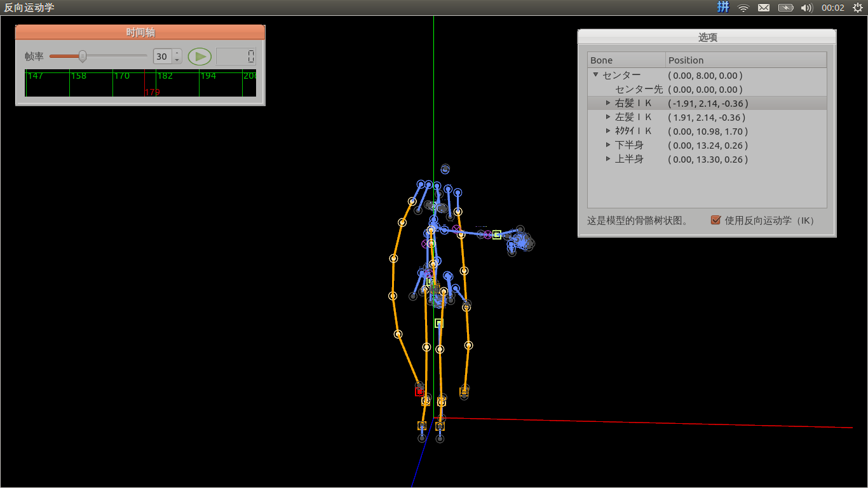Click the Bone column header

click(626, 60)
